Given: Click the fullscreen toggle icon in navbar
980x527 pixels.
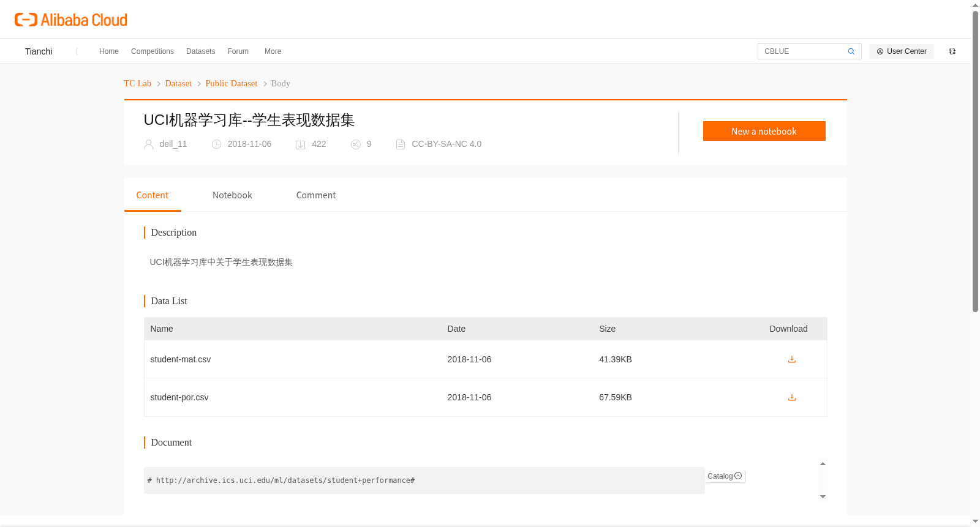Looking at the screenshot, I should coord(952,51).
